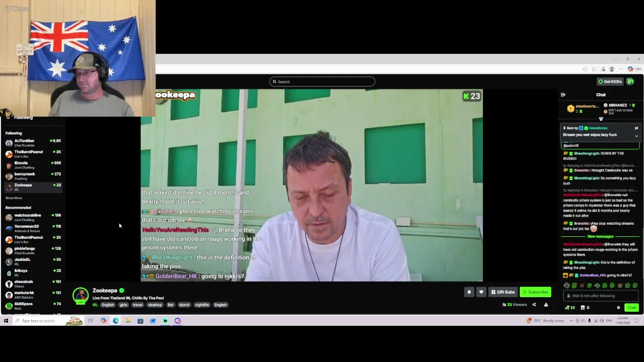Viewport: 644px width, 362px height.
Task: Open the channel points balance showing 10
Action: point(570,308)
